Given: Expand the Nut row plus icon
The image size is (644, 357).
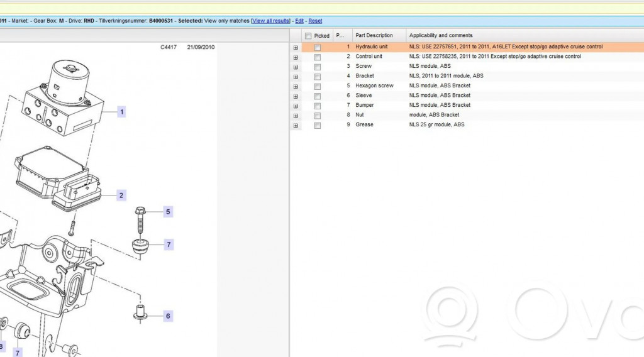Looking at the screenshot, I should point(295,115).
